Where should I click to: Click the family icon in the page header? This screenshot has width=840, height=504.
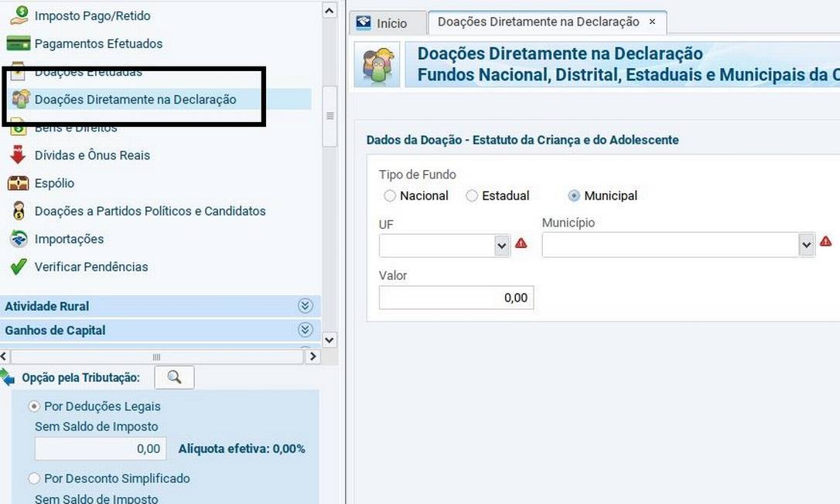click(x=378, y=66)
